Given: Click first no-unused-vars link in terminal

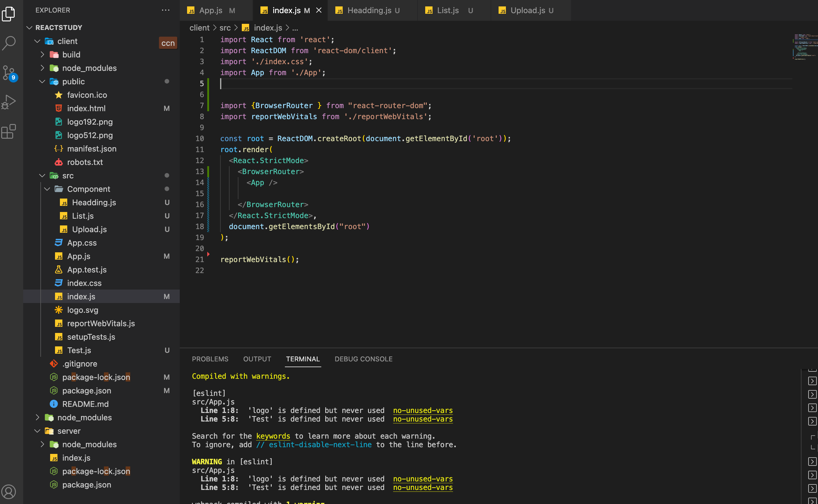Looking at the screenshot, I should (422, 410).
